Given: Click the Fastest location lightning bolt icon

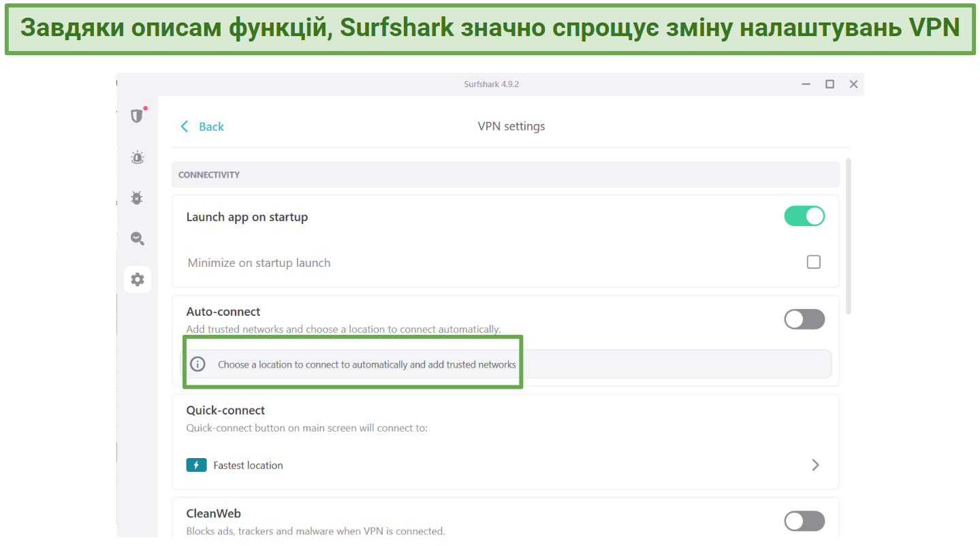Looking at the screenshot, I should point(196,465).
